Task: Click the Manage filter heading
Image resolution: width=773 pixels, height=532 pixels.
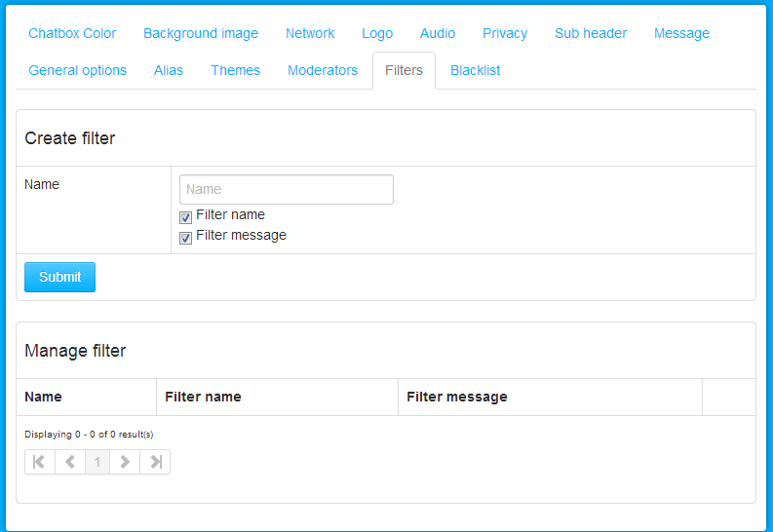Action: click(x=75, y=351)
